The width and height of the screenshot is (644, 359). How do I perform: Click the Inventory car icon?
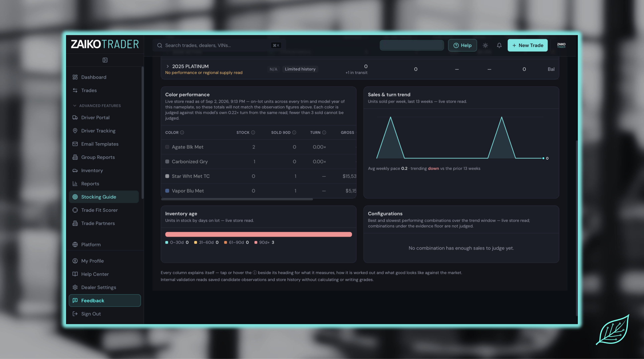pyautogui.click(x=75, y=170)
